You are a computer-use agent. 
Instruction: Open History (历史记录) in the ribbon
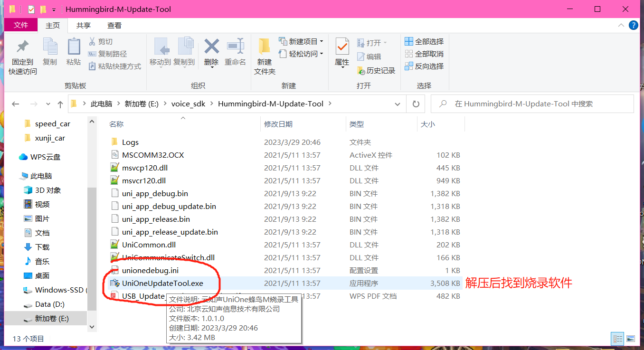pyautogui.click(x=376, y=70)
